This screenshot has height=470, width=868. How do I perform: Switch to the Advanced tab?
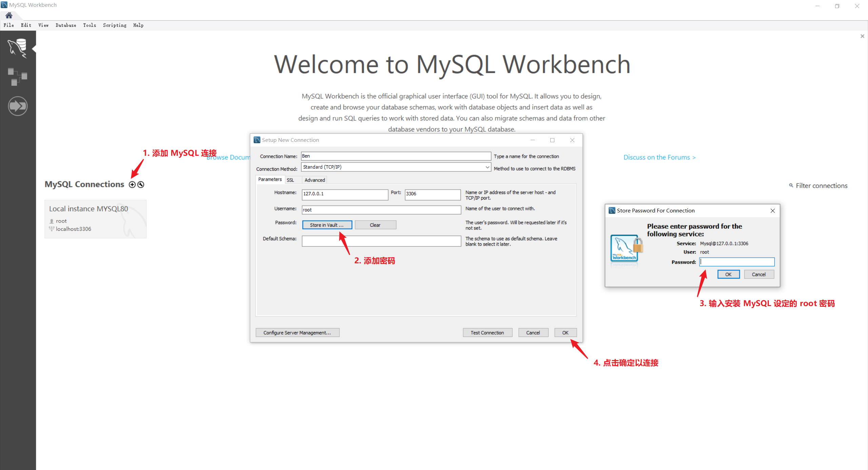[315, 180]
